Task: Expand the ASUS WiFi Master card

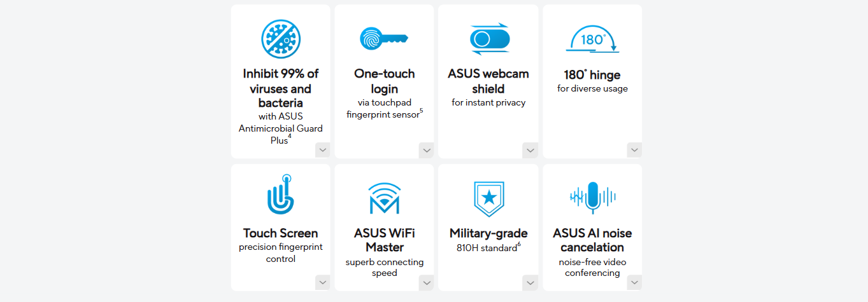Action: pyautogui.click(x=427, y=282)
